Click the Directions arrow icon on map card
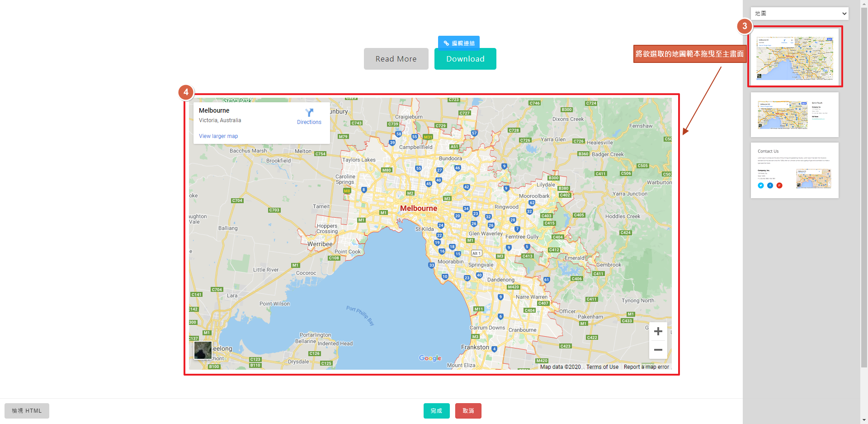The width and height of the screenshot is (868, 424). pyautogui.click(x=309, y=113)
